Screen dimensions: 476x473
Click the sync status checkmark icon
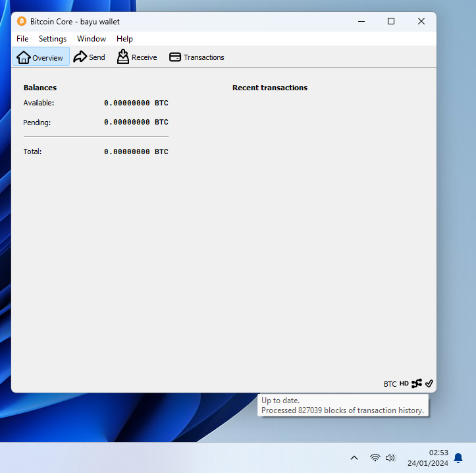pos(429,383)
